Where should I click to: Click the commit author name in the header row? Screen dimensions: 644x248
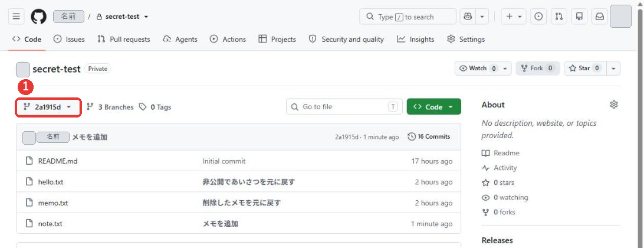coord(53,137)
